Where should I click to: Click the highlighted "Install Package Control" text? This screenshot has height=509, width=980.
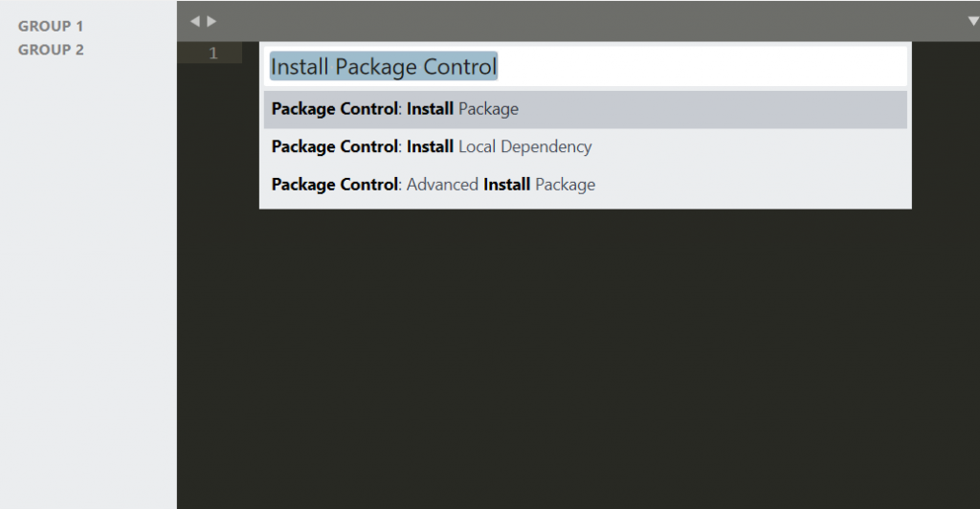click(384, 67)
